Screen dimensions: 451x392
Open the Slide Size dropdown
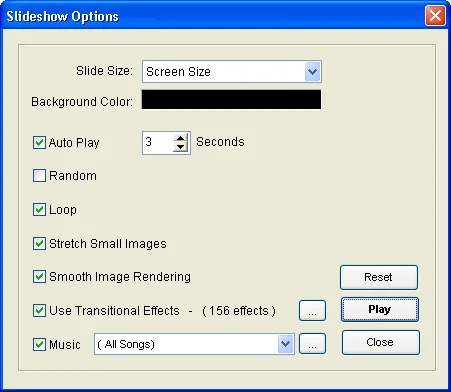click(x=313, y=71)
